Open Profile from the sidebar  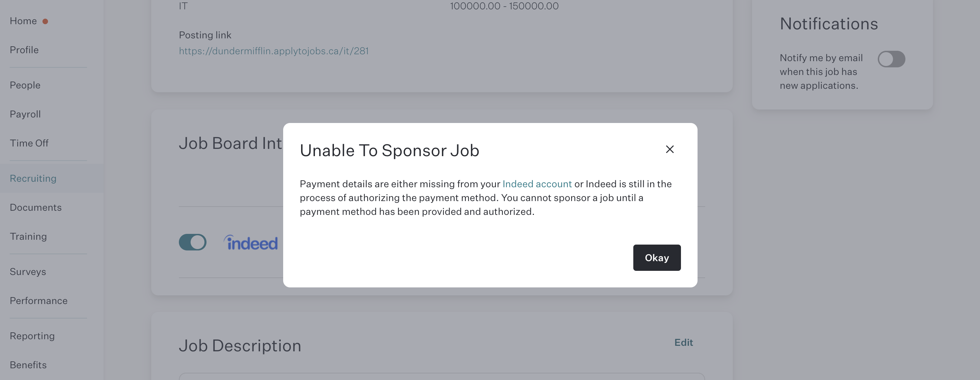coord(25,50)
